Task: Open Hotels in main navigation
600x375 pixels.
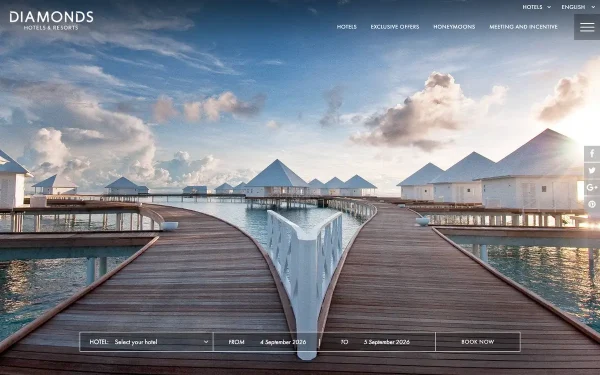Action: coord(347,27)
